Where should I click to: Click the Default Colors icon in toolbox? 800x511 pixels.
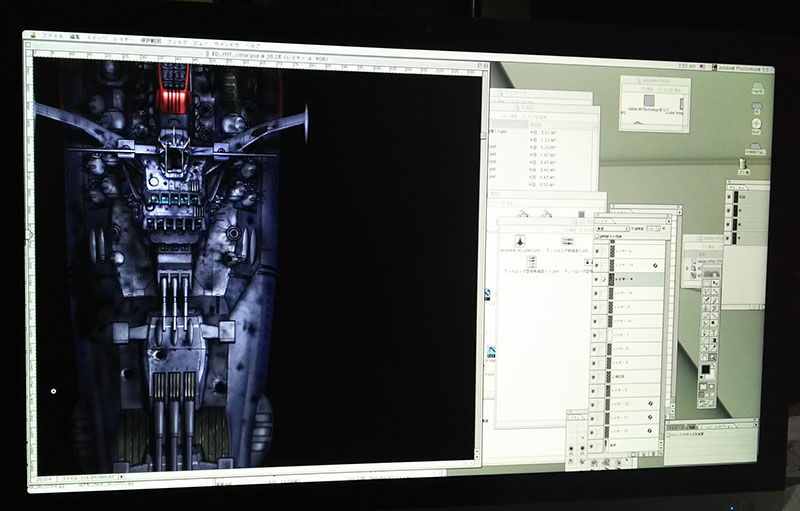pos(702,377)
